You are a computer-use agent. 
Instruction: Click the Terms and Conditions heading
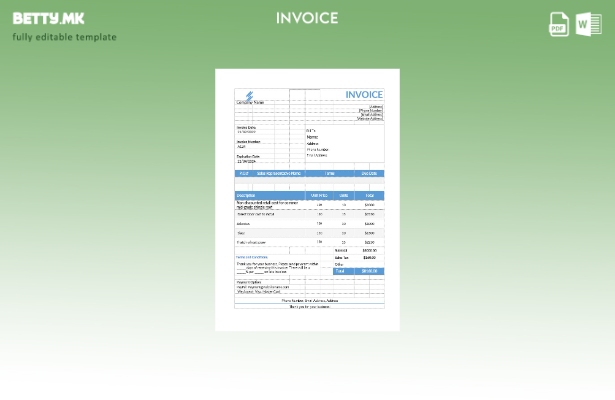252,257
